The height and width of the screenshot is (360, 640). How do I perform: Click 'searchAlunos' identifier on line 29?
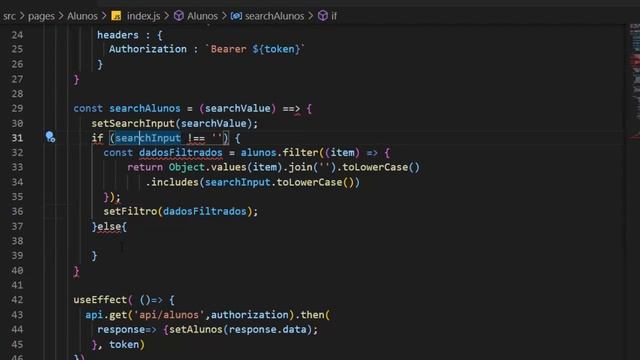[145, 109]
